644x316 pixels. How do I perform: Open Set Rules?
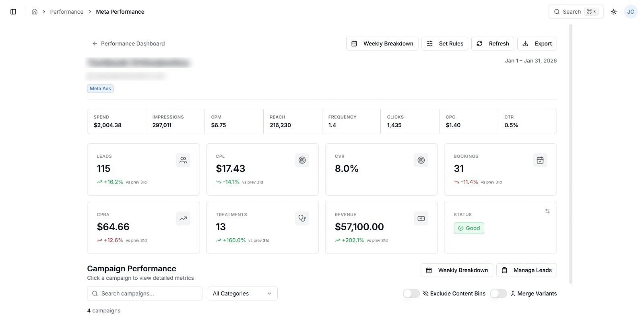[445, 43]
